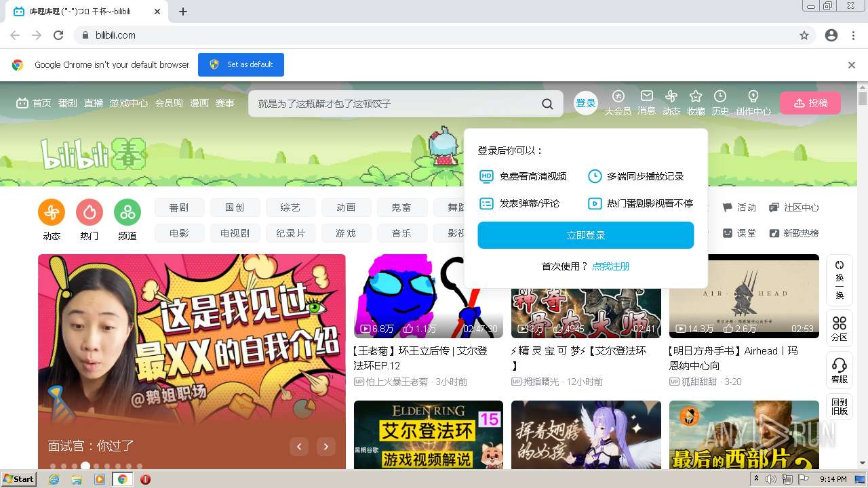Open the 活动 link
868x488 pixels.
pos(739,207)
